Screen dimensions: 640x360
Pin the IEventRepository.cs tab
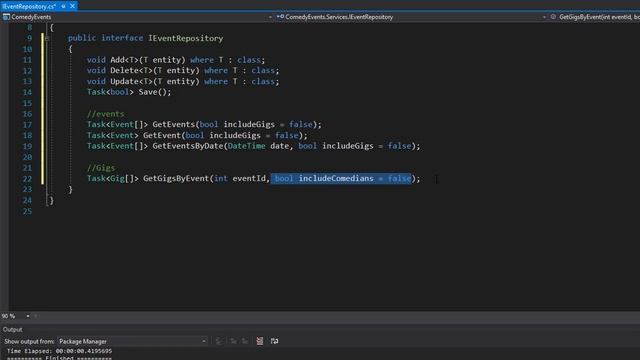click(63, 6)
